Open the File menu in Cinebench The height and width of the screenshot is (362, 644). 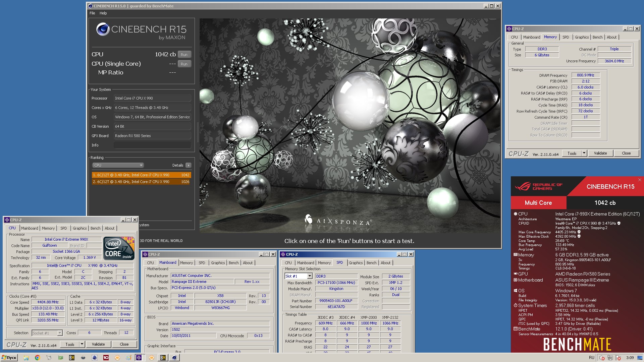click(92, 13)
